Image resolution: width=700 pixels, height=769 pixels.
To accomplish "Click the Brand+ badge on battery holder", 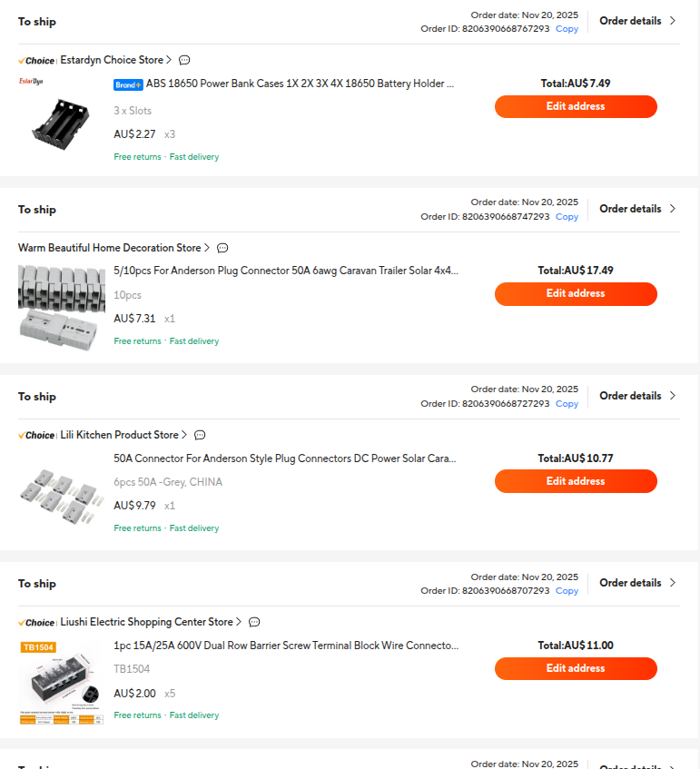I will point(128,84).
